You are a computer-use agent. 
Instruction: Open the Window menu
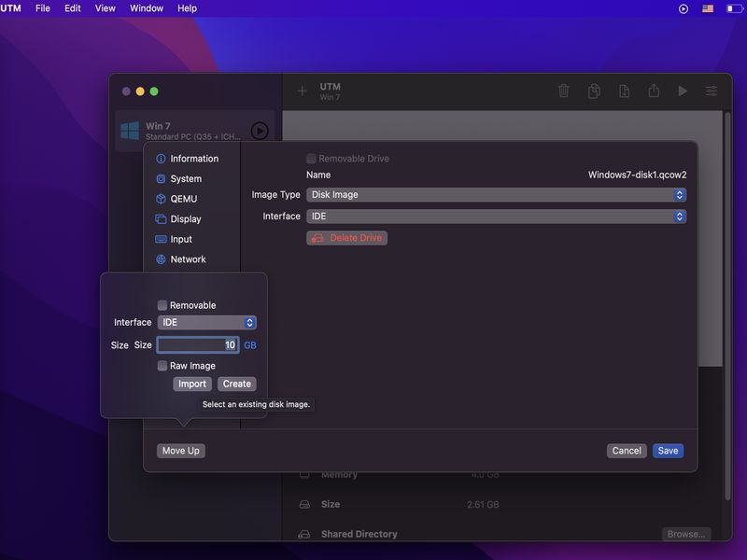[146, 8]
